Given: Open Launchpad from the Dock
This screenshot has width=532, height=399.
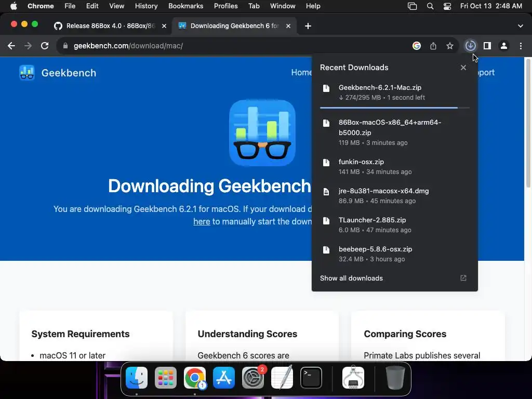Looking at the screenshot, I should tap(166, 378).
